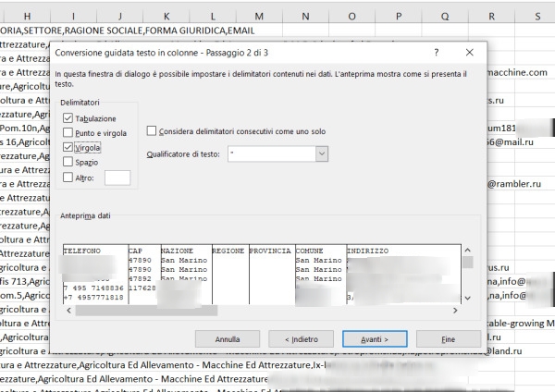Select column M header in spreadsheet
The image size is (555, 392).
click(x=259, y=16)
